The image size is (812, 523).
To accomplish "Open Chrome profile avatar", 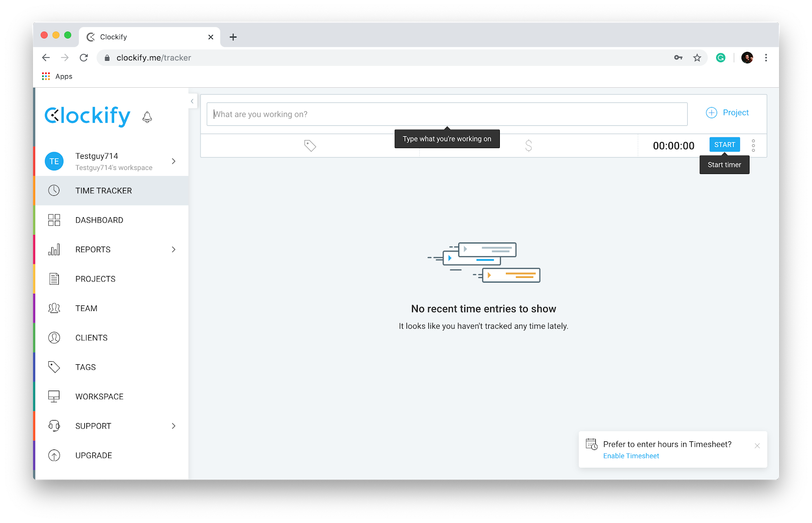I will point(747,58).
